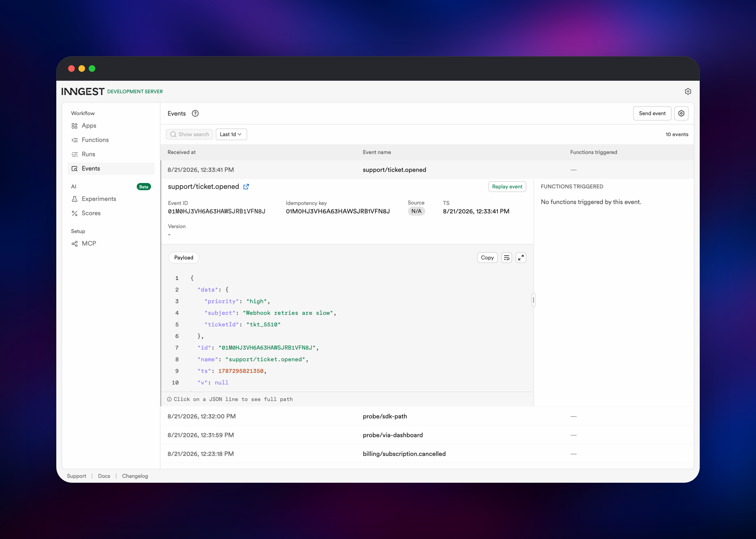Go to Functions in the sidebar
Image resolution: width=756 pixels, height=539 pixels.
[111, 140]
